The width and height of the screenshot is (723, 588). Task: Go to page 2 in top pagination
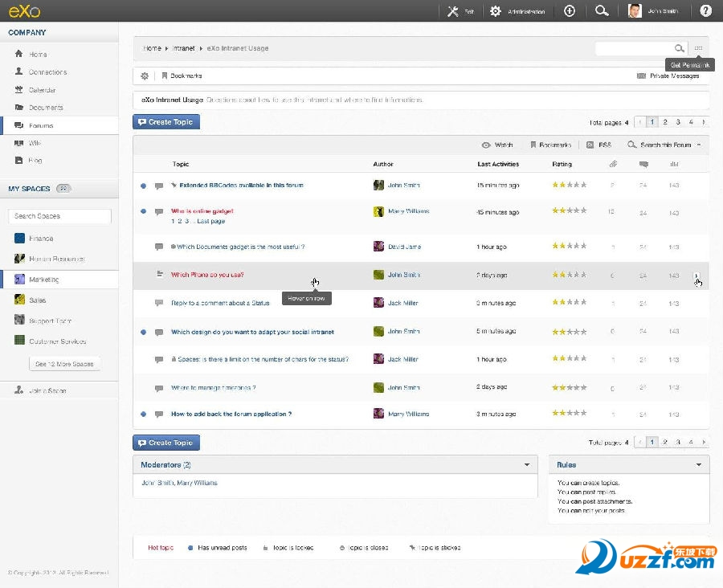(x=665, y=122)
